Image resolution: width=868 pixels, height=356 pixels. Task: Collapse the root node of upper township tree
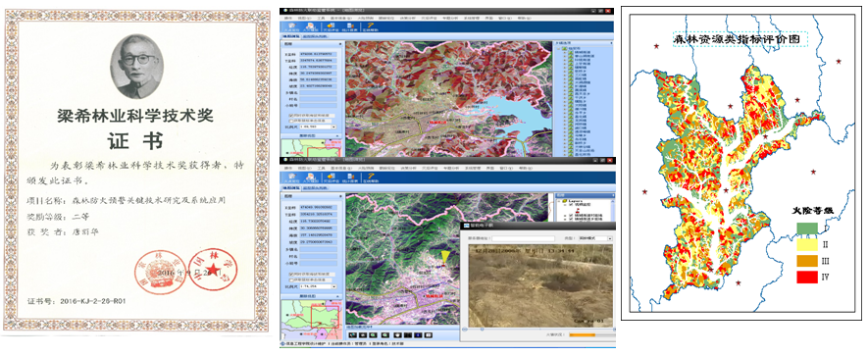click(x=558, y=49)
